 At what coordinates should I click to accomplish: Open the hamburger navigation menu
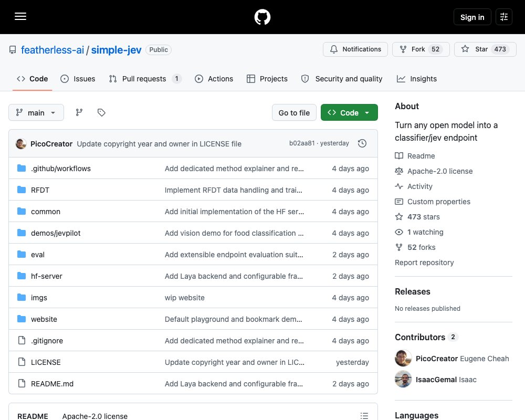click(20, 16)
